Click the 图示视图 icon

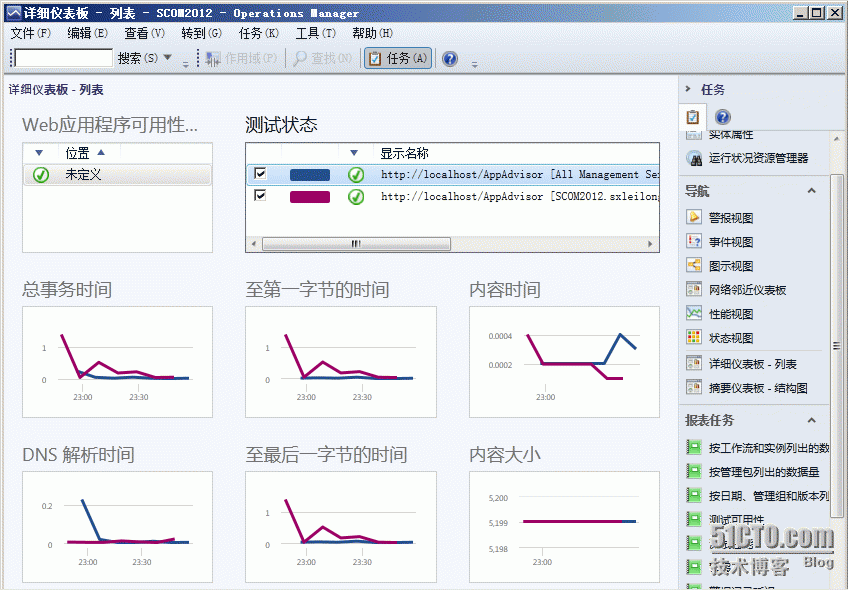tap(693, 265)
